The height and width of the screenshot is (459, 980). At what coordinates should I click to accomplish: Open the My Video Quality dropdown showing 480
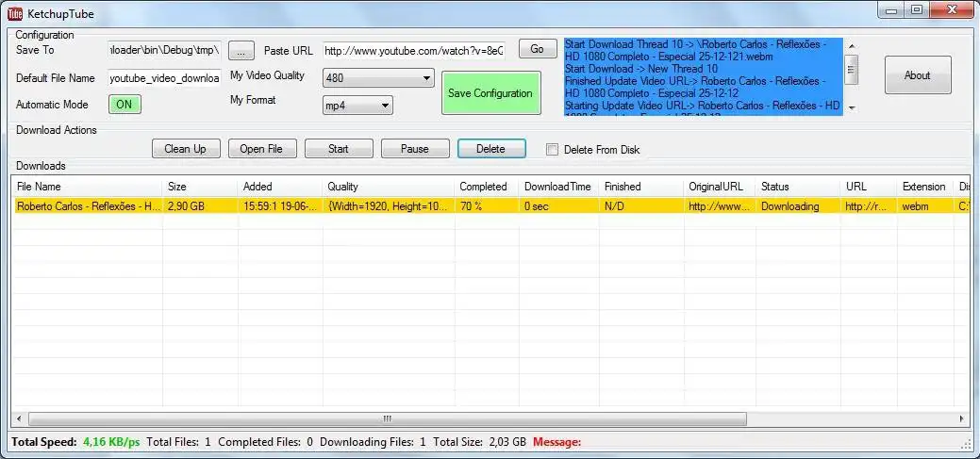click(x=378, y=78)
